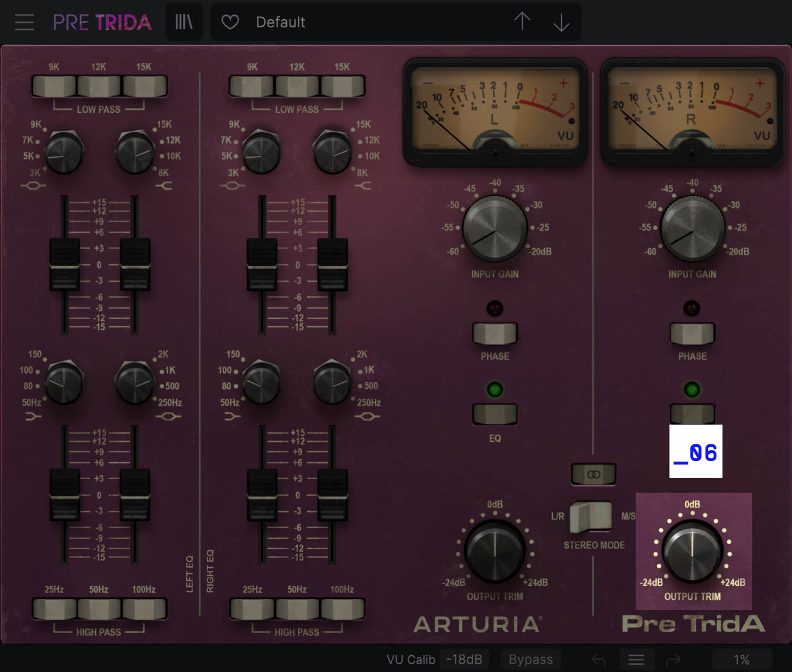The width and height of the screenshot is (792, 672).
Task: Flip the Stereo Mode switch to M/S
Action: point(591,516)
